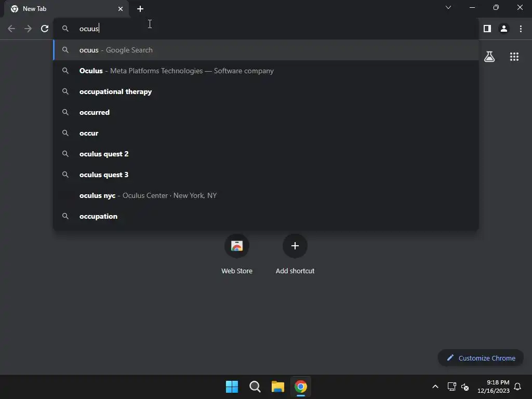Image resolution: width=532 pixels, height=399 pixels.
Task: Open the Chrome three-dot menu
Action: tap(521, 29)
